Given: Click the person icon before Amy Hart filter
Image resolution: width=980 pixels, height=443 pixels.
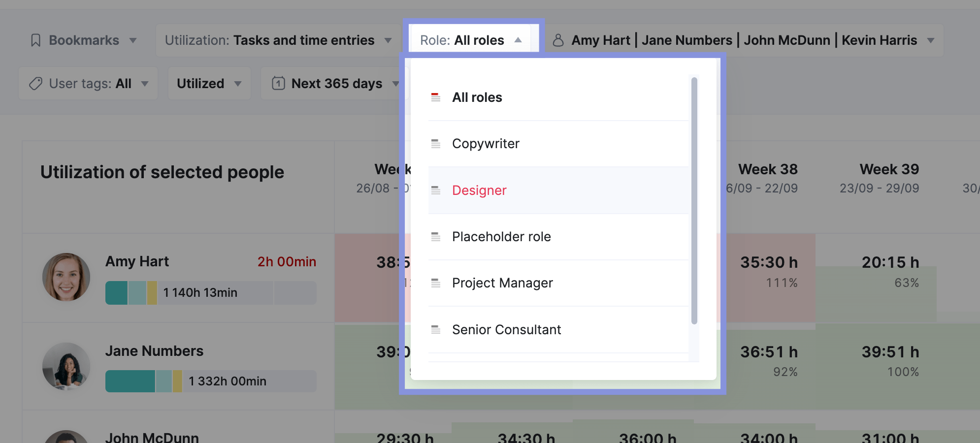Looking at the screenshot, I should coord(558,40).
